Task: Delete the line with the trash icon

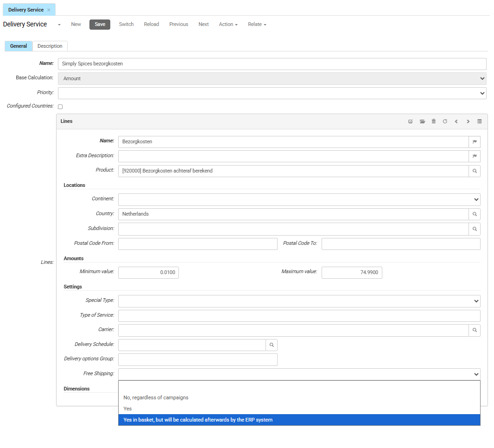Action: 433,122
